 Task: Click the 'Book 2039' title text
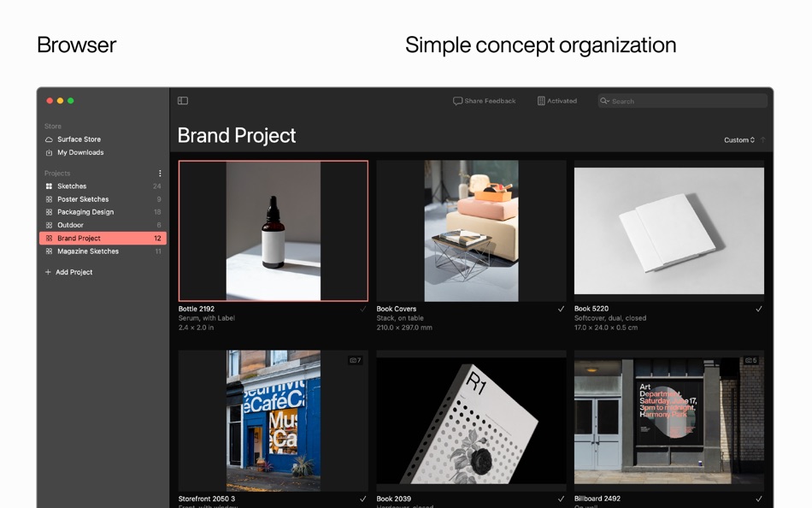pyautogui.click(x=393, y=499)
